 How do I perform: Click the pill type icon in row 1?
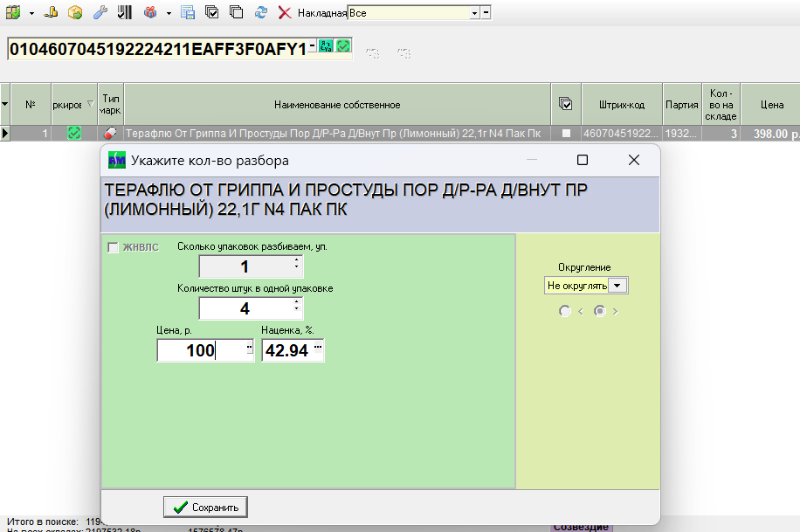point(110,134)
